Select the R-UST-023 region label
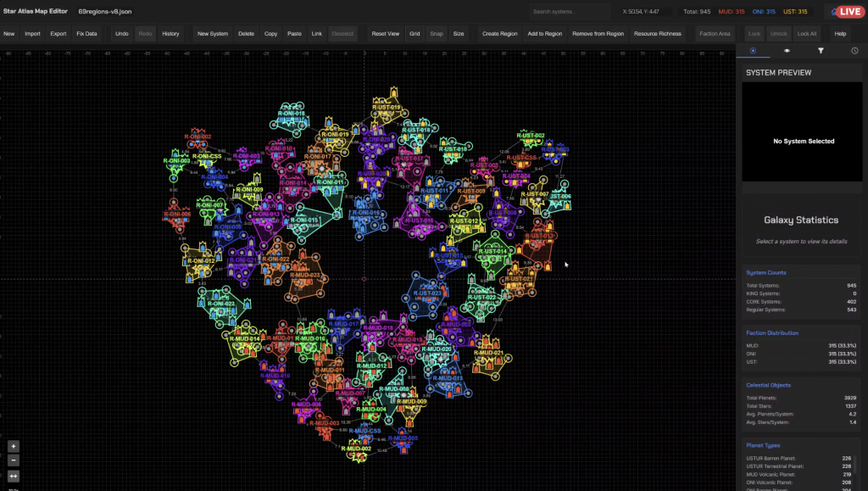The height and width of the screenshot is (491, 868). coord(427,293)
